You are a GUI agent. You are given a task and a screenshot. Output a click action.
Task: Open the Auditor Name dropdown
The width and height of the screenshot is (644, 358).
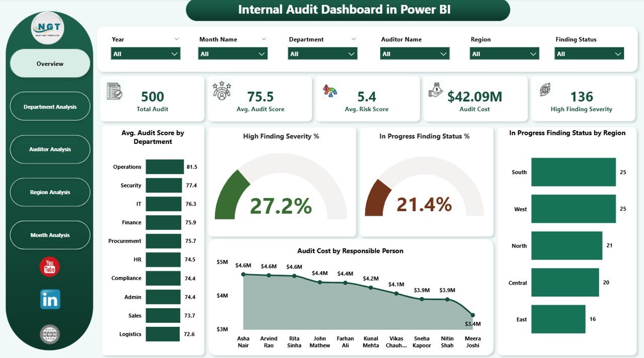(x=443, y=53)
